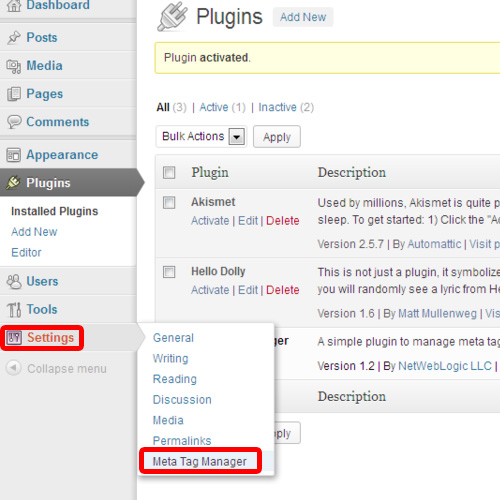Toggle the select-all checkbox in Plugin header
500x500 pixels.
tap(169, 173)
